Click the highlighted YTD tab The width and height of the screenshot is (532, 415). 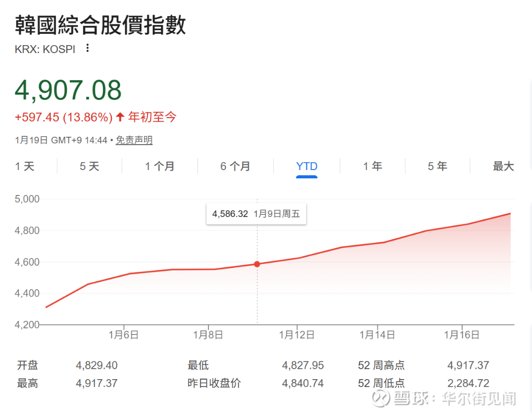pos(307,166)
